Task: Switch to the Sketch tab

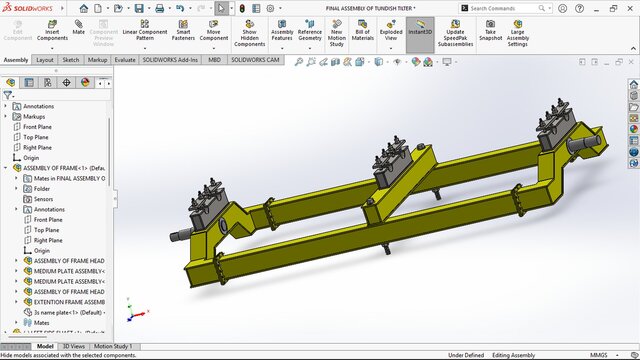Action: tap(71, 60)
